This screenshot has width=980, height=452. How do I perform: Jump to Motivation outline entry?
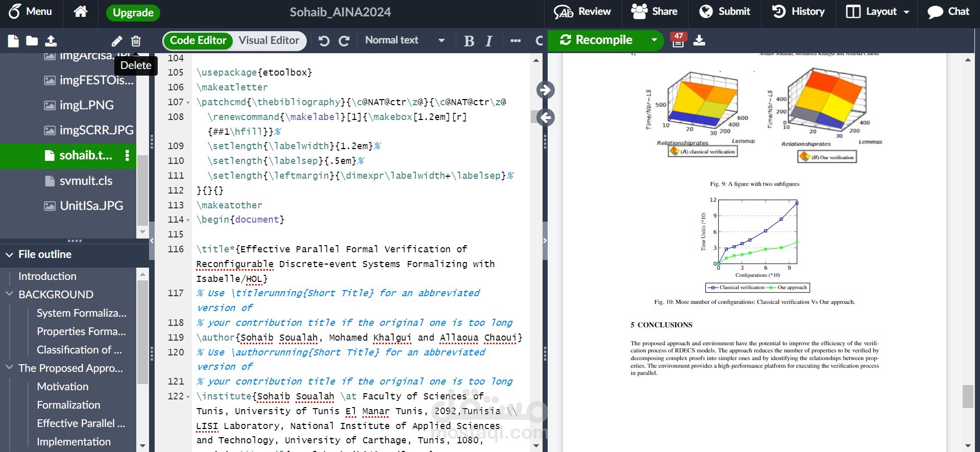coord(63,387)
